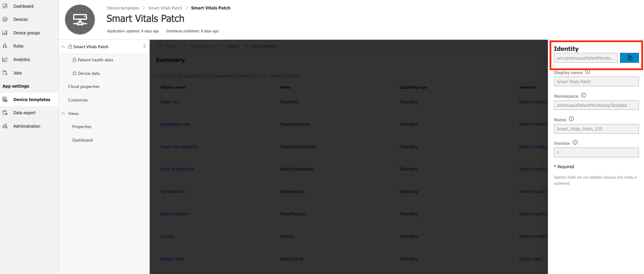Click the Name field Smart_Vitals_Patch_220

click(596, 129)
